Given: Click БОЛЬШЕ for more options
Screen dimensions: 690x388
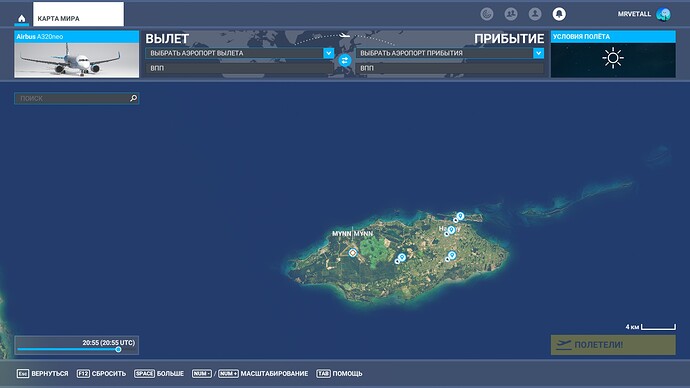Looking at the screenshot, I should click(x=170, y=373).
